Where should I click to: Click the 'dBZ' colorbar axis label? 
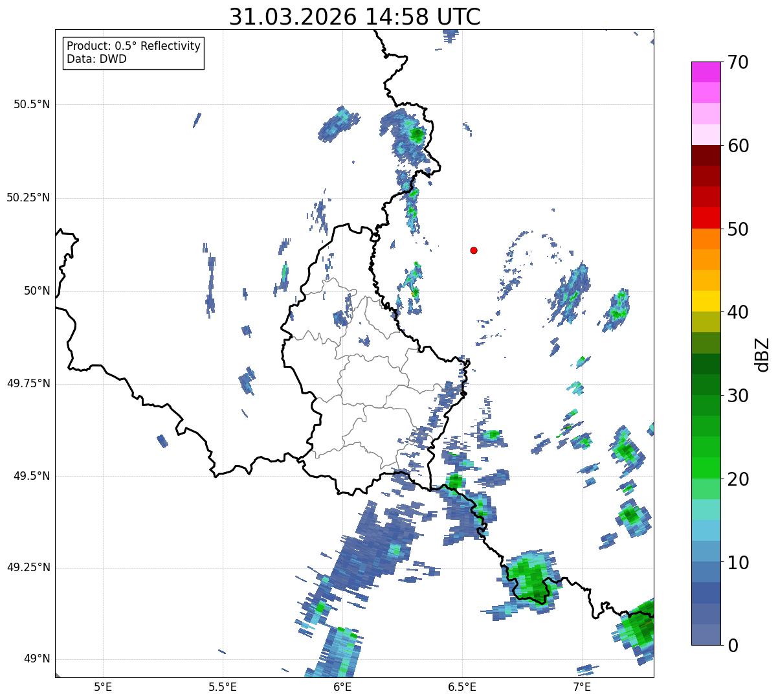coord(763,354)
